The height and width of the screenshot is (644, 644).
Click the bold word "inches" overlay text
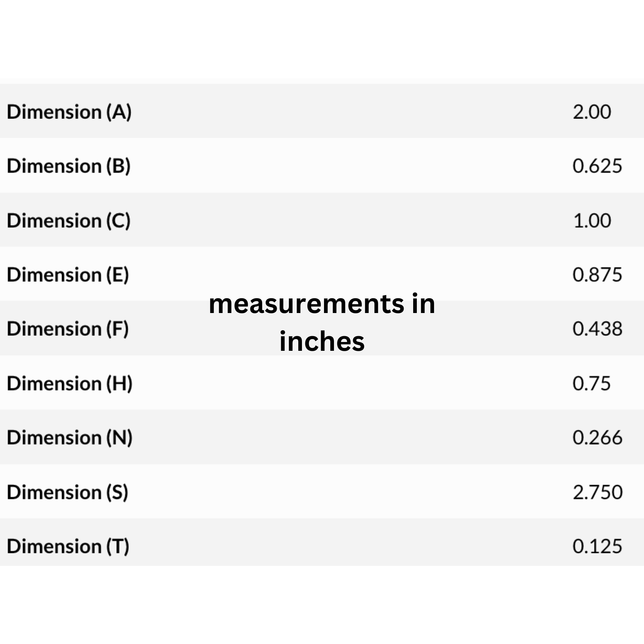click(322, 342)
